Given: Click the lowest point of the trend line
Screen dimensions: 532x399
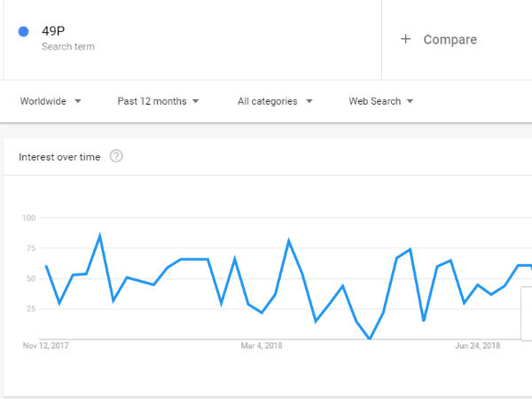Looking at the screenshot, I should pos(370,339).
